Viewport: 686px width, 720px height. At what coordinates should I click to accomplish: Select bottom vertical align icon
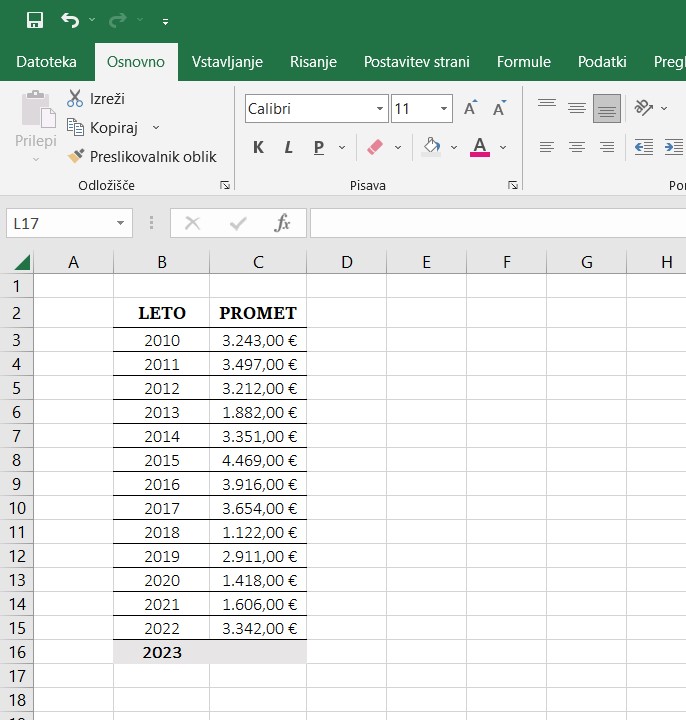[607, 108]
